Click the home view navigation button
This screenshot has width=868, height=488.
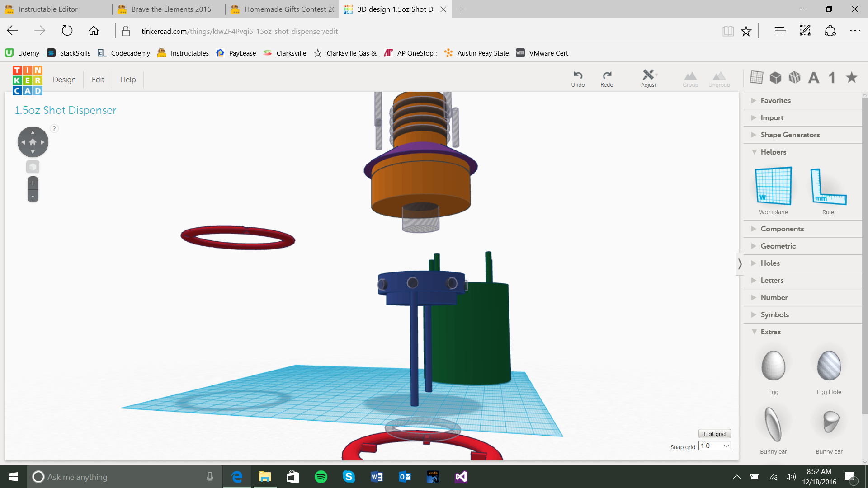point(33,142)
